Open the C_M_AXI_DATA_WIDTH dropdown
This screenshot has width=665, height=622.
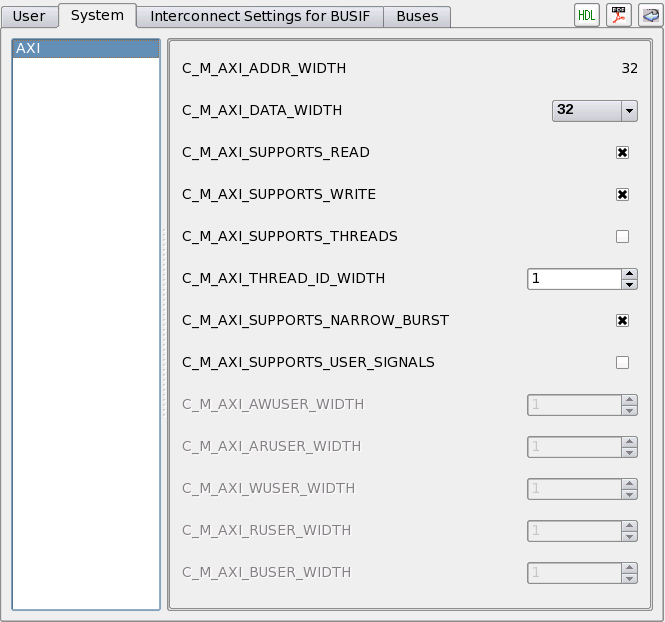[595, 111]
